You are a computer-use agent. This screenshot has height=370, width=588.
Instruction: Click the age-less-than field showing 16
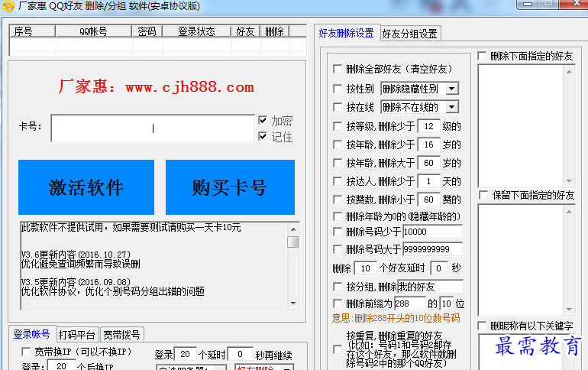coord(428,144)
